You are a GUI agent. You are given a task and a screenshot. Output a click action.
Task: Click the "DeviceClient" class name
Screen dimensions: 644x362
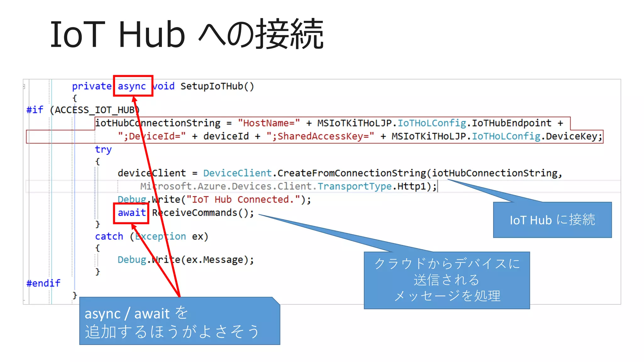pos(237,173)
